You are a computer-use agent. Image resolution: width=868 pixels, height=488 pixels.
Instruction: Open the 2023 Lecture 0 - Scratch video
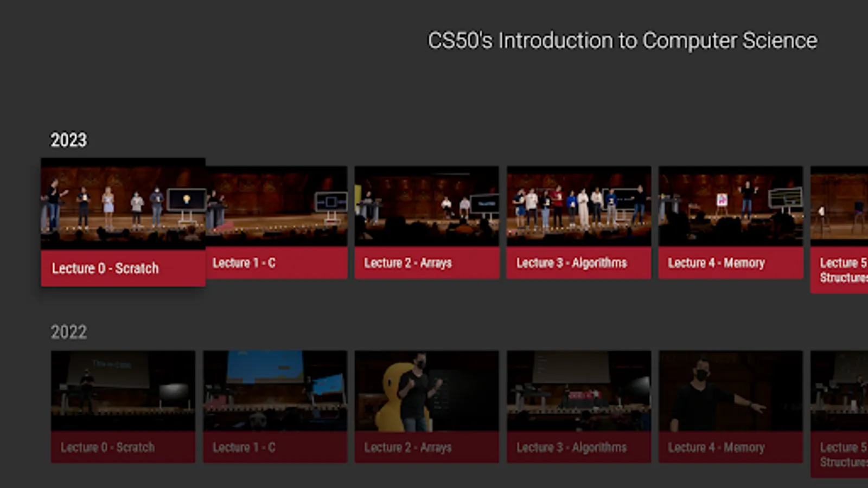pyautogui.click(x=123, y=222)
